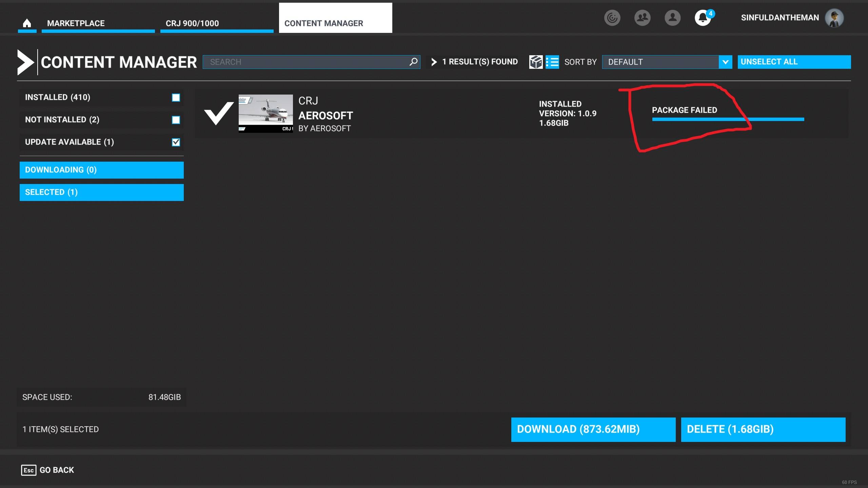Viewport: 868px width, 488px height.
Task: Check the Not Installed (2) filter box
Action: 176,120
